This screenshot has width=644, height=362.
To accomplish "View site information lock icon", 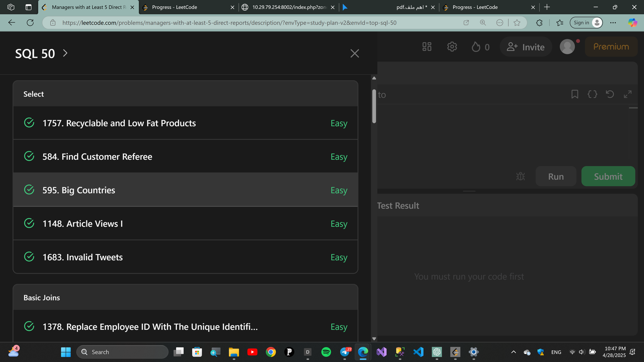I will (53, 23).
